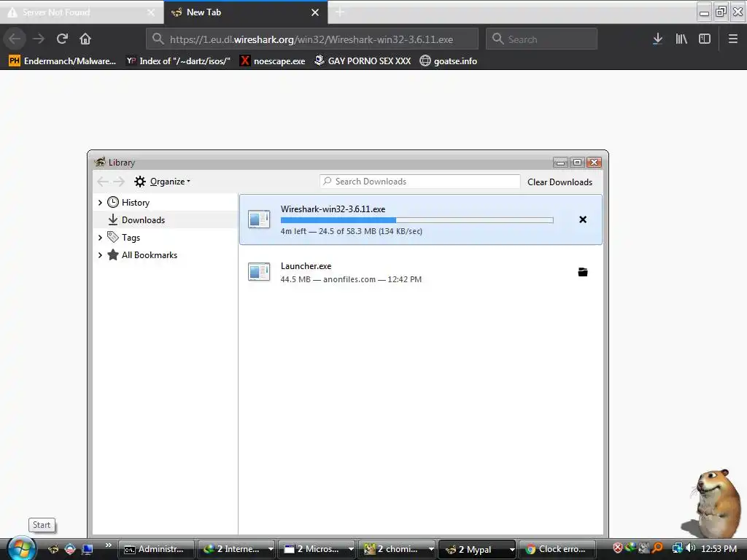Open noescape.exe bookmark
This screenshot has width=747, height=560.
(x=273, y=61)
